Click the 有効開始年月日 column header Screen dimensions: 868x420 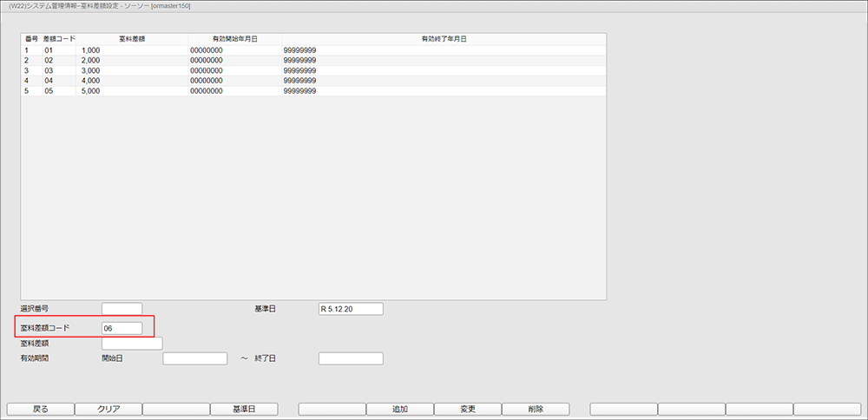[234, 39]
